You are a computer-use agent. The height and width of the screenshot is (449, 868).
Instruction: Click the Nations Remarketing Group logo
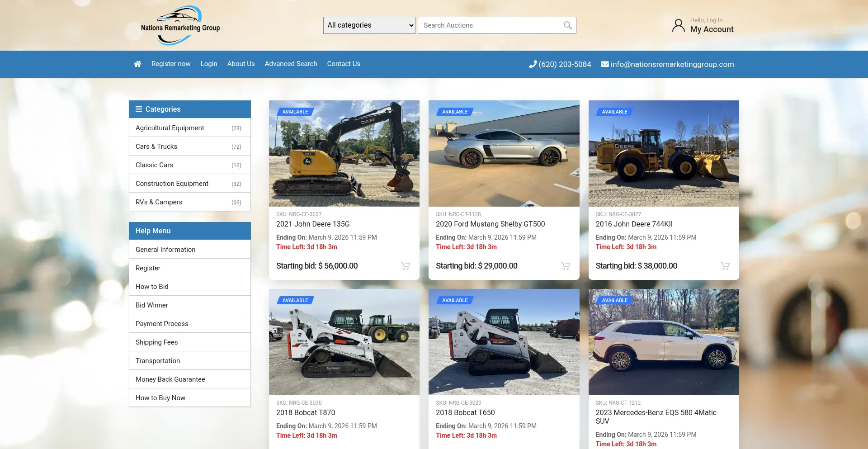coord(180,25)
